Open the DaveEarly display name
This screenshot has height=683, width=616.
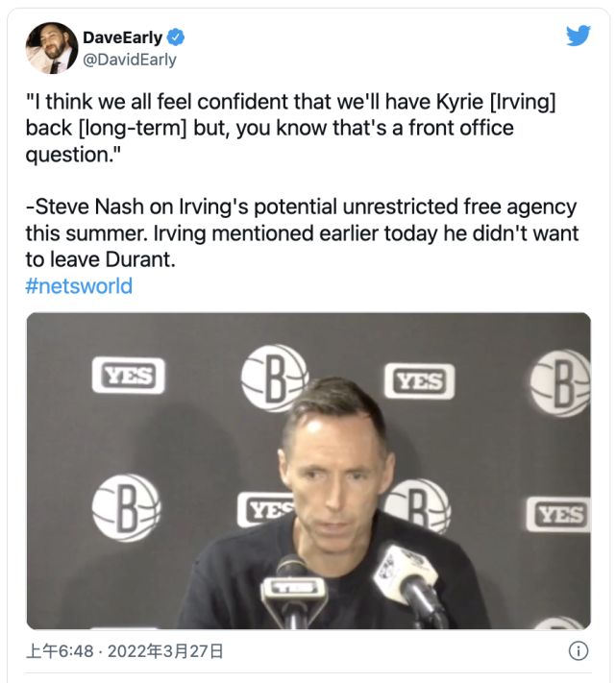122,37
